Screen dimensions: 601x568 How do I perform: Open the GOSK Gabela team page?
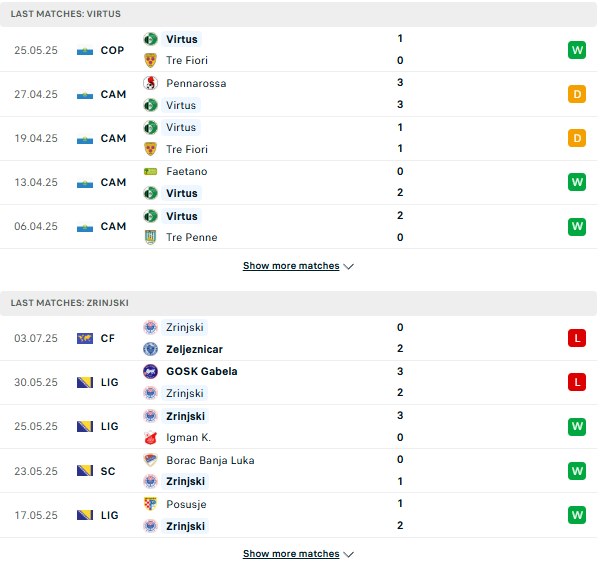pyautogui.click(x=202, y=371)
